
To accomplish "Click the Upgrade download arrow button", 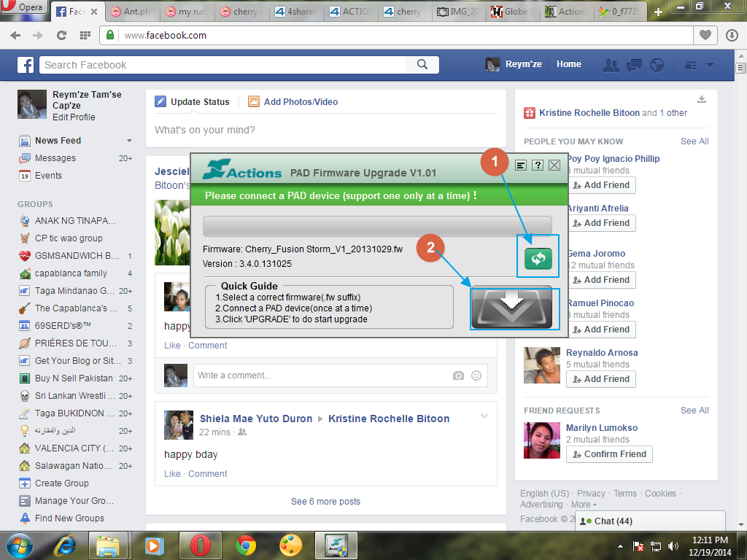I will click(x=511, y=307).
